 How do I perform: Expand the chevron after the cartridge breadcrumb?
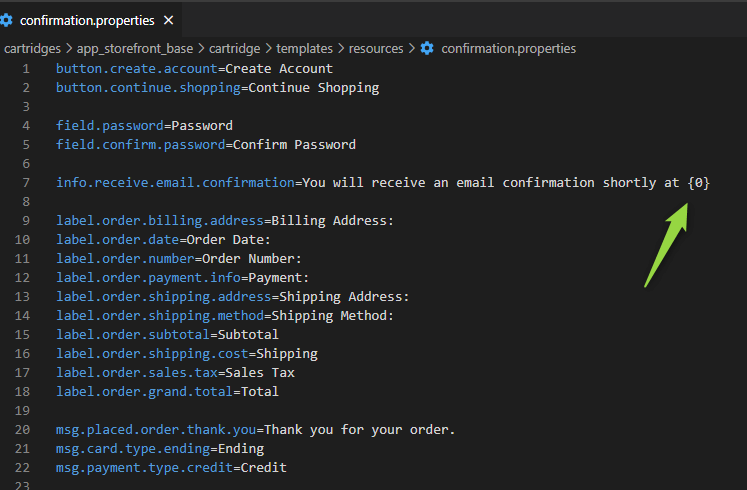click(268, 49)
